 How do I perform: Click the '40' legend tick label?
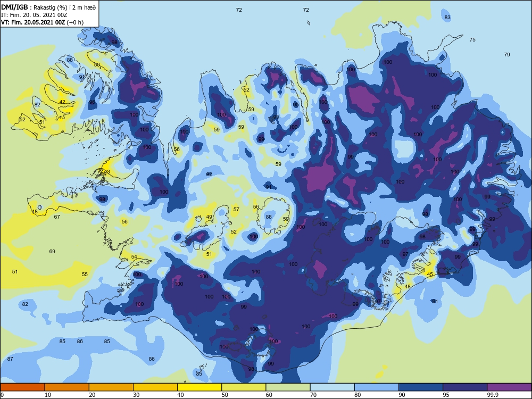(180, 395)
